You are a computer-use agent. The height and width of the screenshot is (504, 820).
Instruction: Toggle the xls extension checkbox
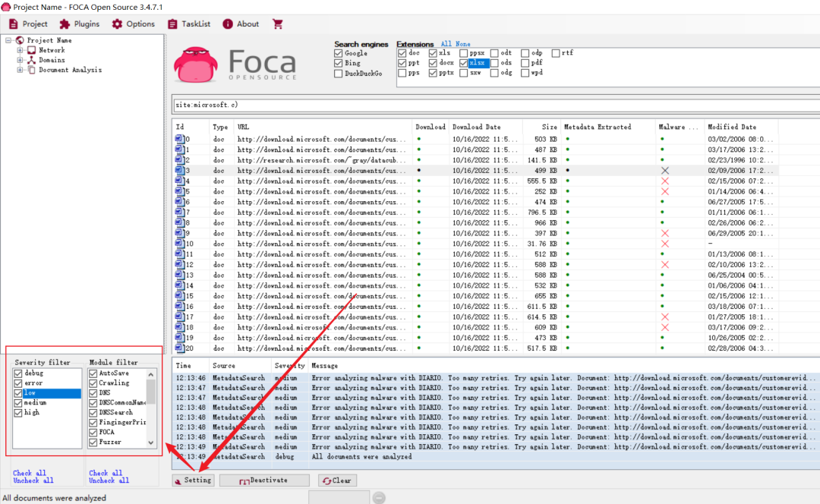pyautogui.click(x=433, y=53)
